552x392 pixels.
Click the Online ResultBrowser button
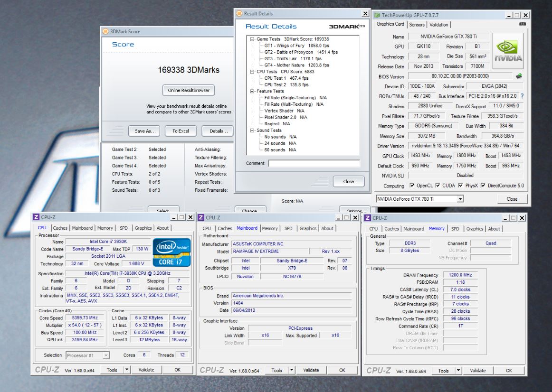pyautogui.click(x=189, y=90)
